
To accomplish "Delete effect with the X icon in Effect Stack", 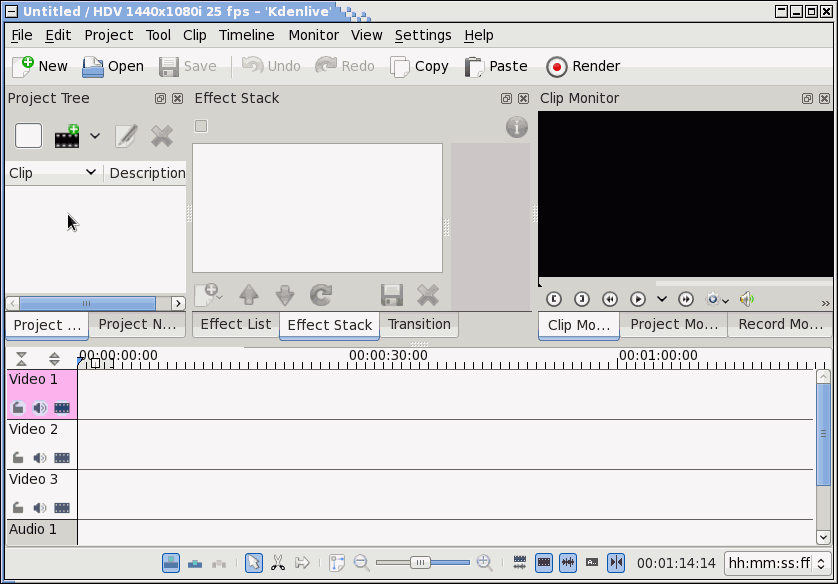I will click(428, 295).
